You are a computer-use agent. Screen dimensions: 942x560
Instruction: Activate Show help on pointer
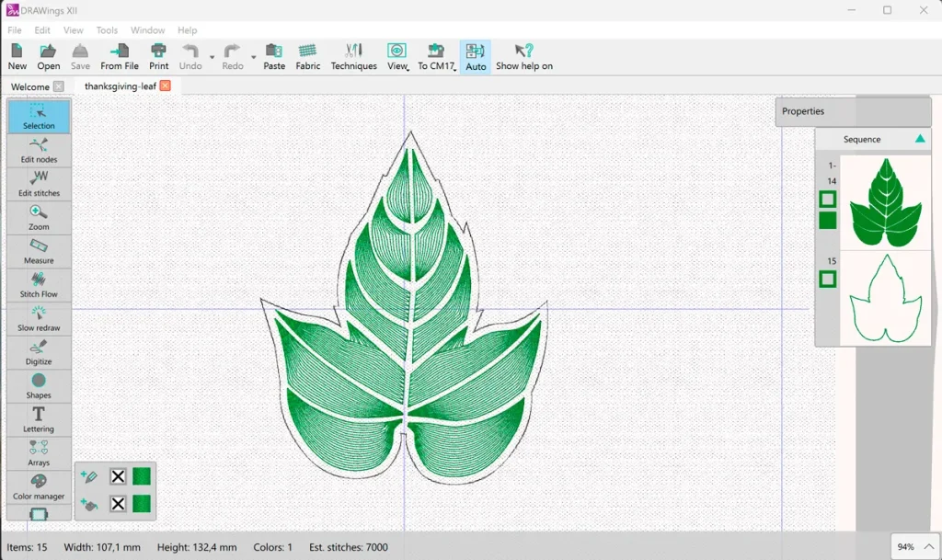pyautogui.click(x=523, y=57)
